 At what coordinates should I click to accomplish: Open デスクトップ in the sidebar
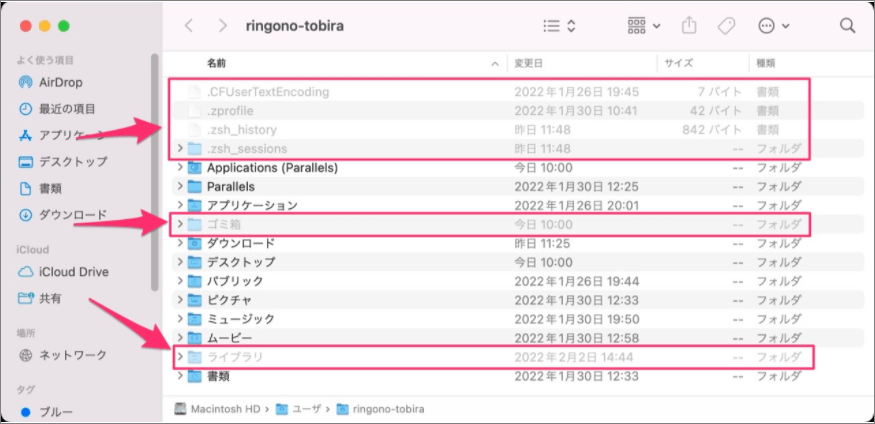click(x=62, y=162)
